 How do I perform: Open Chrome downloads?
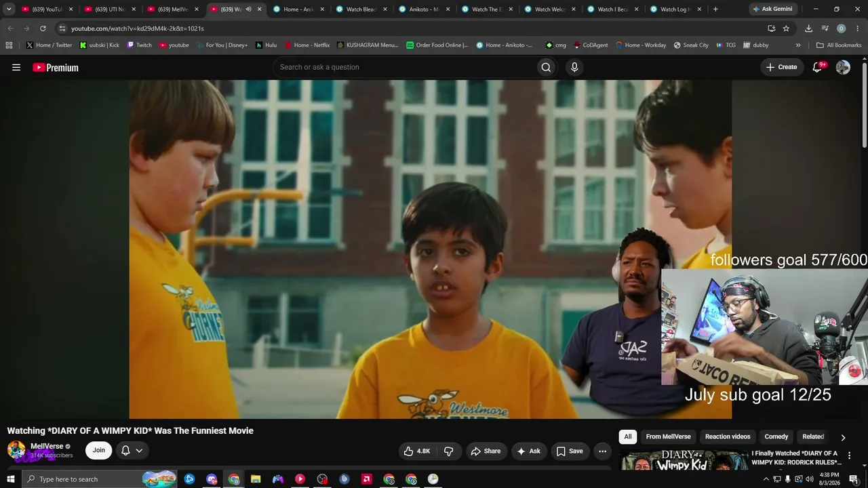coord(808,28)
